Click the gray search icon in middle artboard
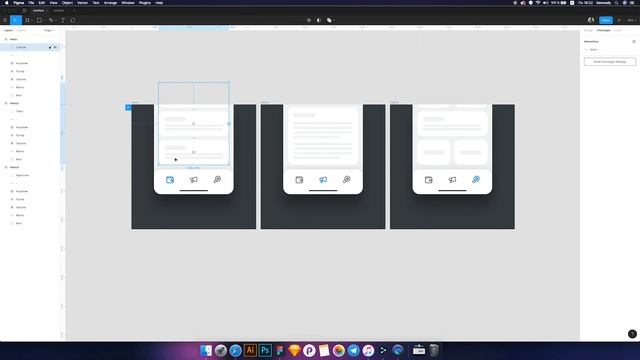 tap(347, 180)
